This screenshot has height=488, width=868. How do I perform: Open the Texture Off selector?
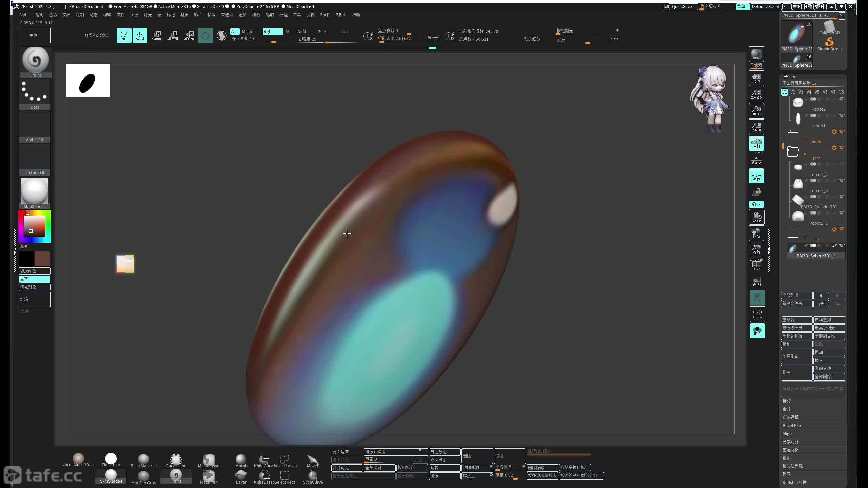point(35,160)
